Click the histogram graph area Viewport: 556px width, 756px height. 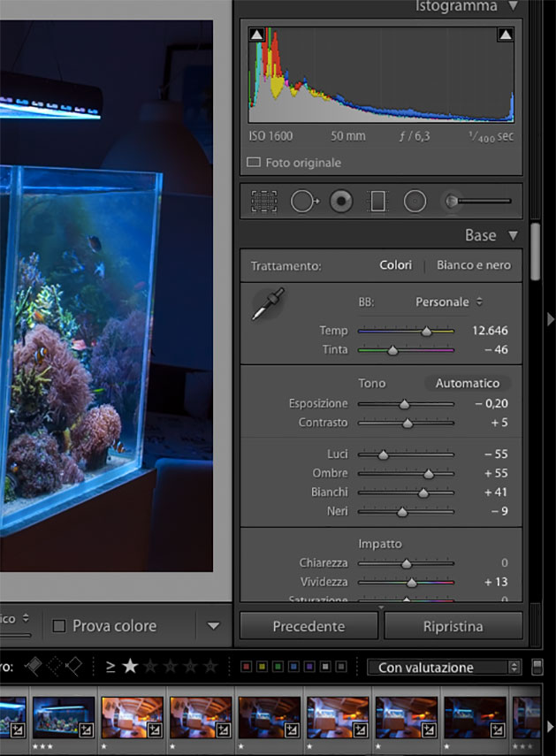coord(381,75)
